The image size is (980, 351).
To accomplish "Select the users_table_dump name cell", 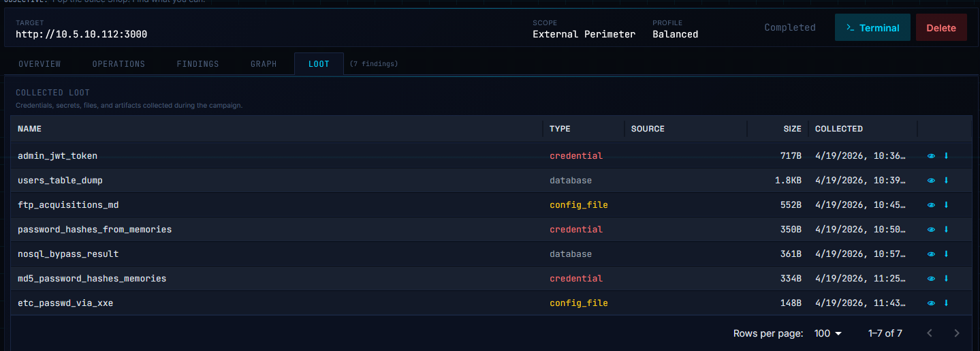I will [x=60, y=181].
